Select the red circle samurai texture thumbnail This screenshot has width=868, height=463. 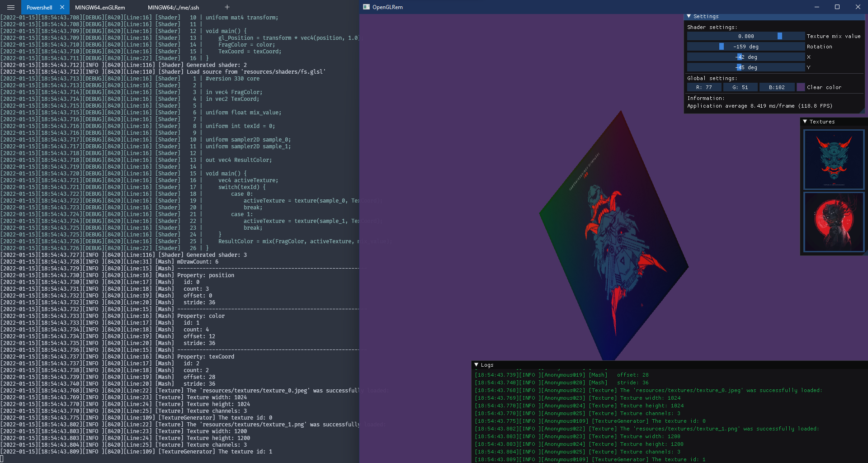pyautogui.click(x=834, y=222)
